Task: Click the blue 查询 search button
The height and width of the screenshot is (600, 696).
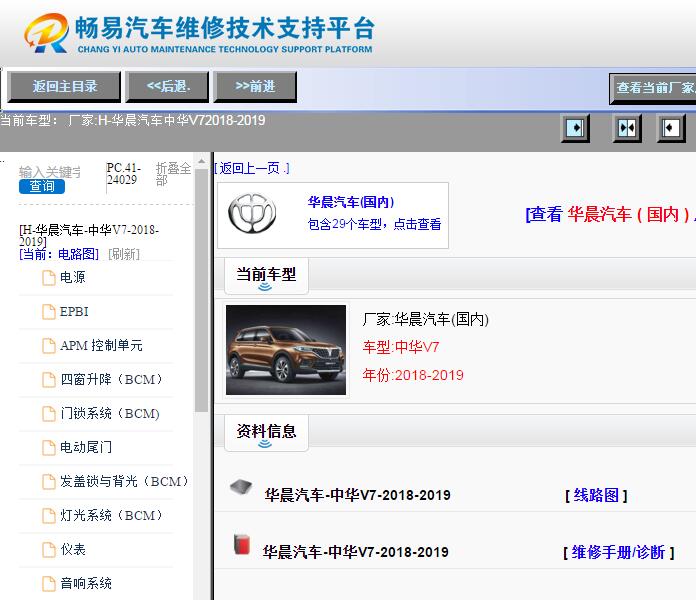Action: click(42, 186)
